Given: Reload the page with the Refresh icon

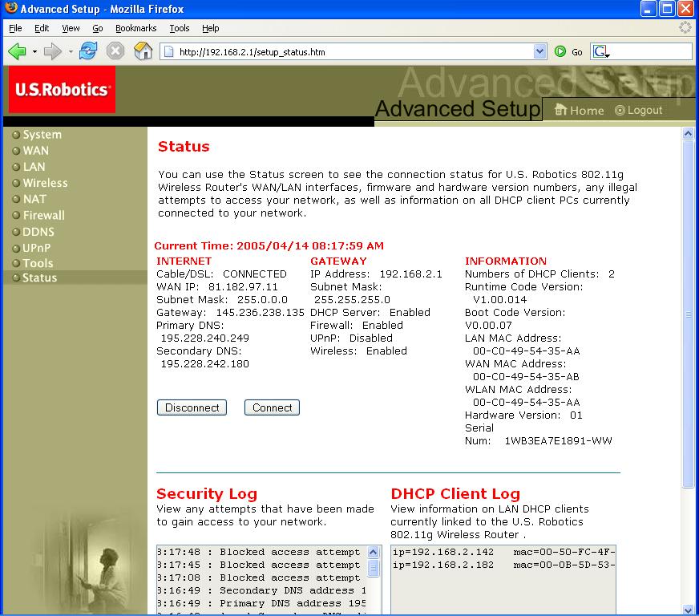Looking at the screenshot, I should 88,51.
